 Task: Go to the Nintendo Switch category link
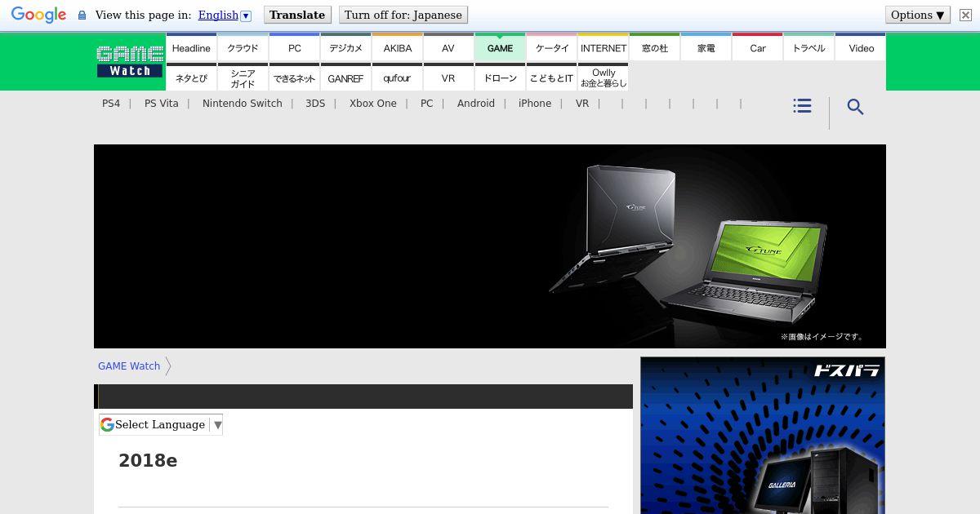pyautogui.click(x=242, y=104)
